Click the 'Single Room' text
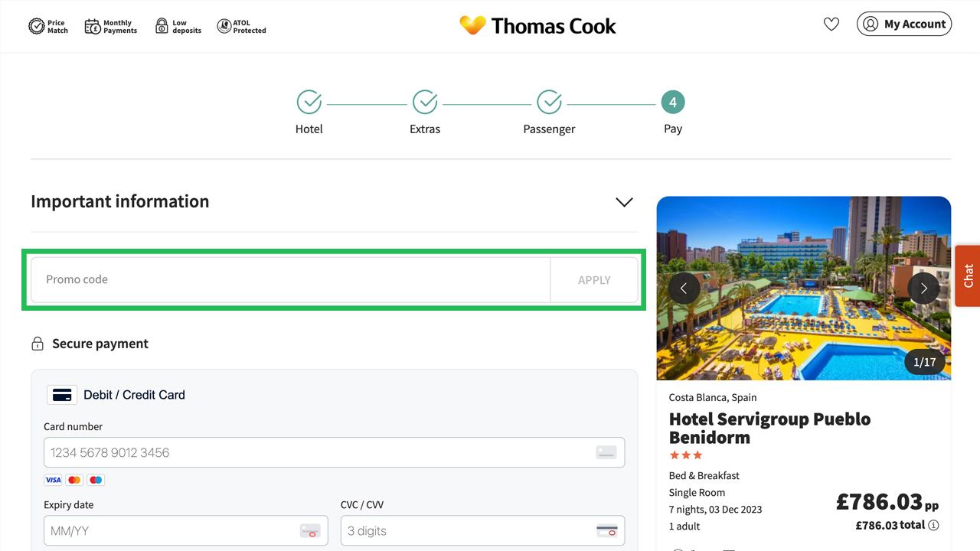The width and height of the screenshot is (980, 551). [697, 493]
